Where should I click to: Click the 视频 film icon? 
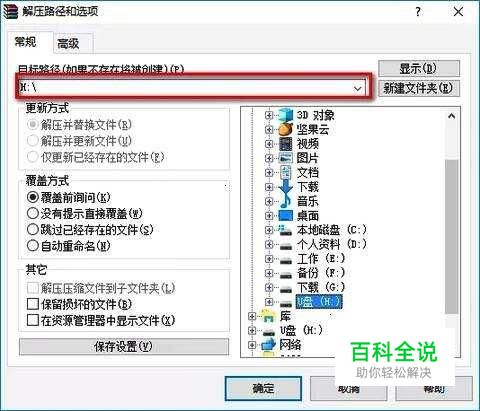coord(286,144)
